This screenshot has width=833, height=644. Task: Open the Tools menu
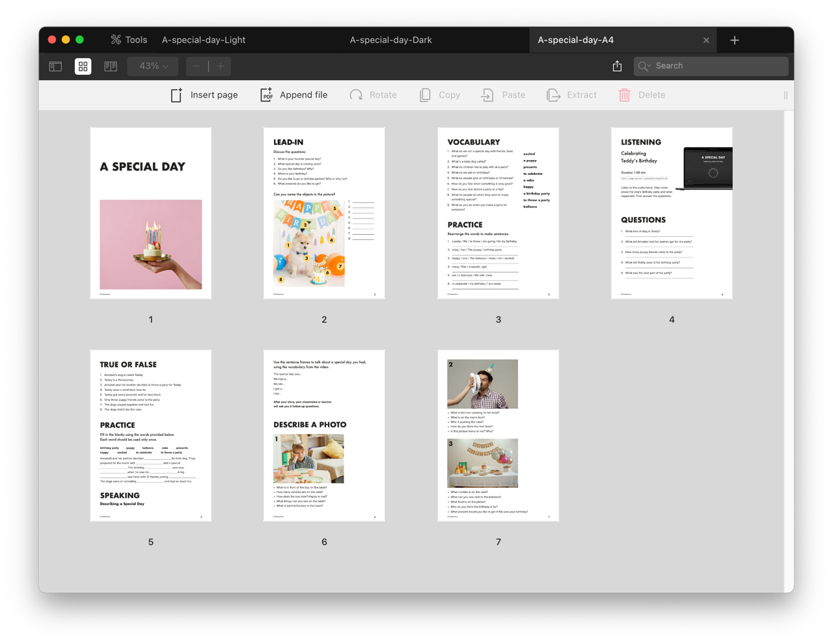tap(129, 40)
